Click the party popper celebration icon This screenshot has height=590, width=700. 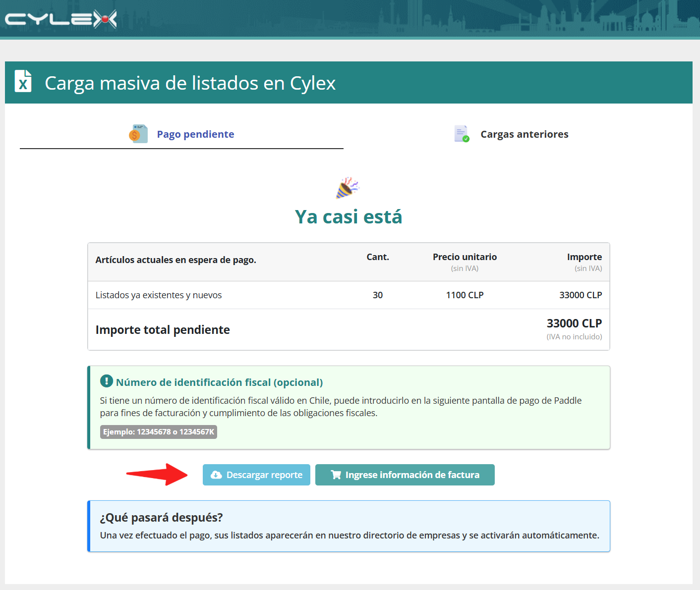click(347, 188)
